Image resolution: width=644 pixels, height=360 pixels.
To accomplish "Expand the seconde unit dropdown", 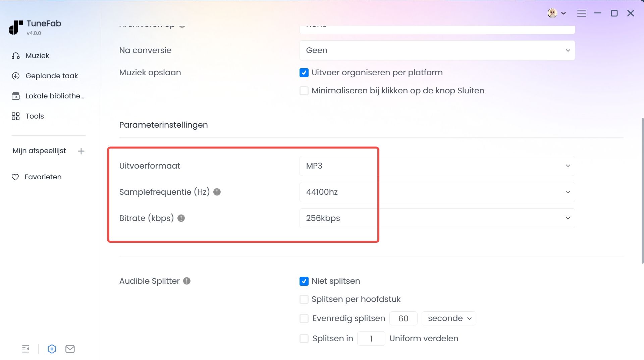I will coord(448,318).
